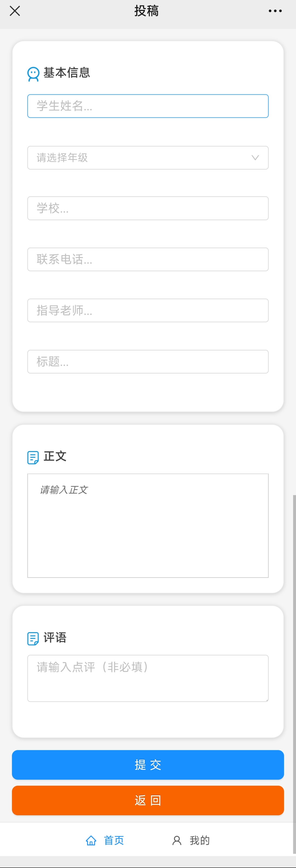
Task: Focus the student name input field
Action: tap(148, 106)
